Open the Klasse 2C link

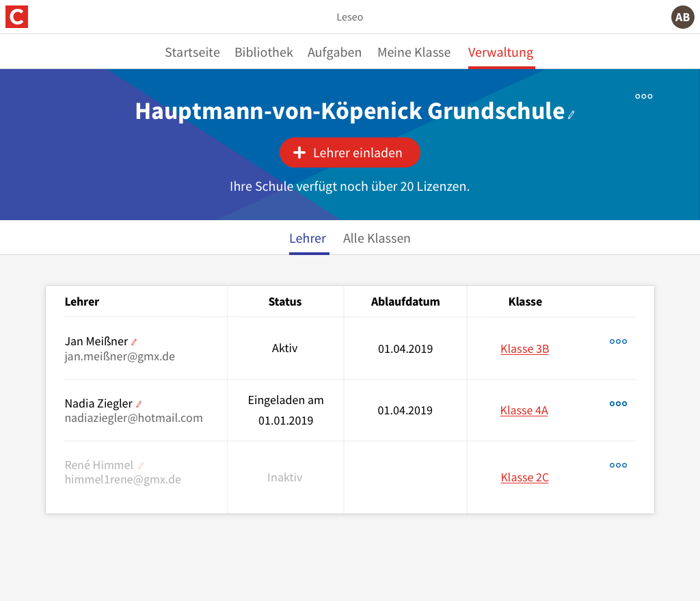(x=524, y=477)
